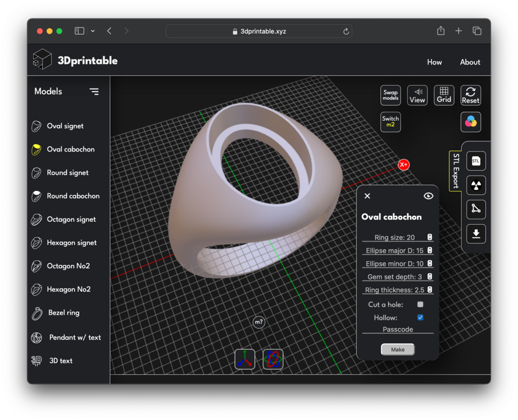Choose the Hexagon signet icon

[37, 243]
